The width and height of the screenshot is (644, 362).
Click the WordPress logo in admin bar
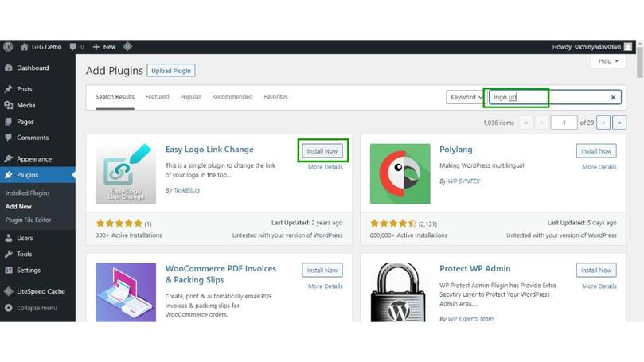click(x=8, y=47)
